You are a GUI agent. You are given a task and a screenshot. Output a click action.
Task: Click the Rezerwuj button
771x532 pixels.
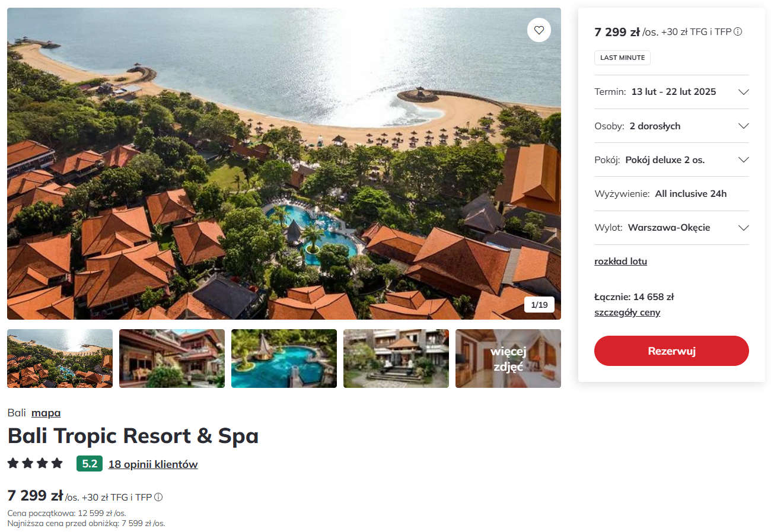coord(671,351)
